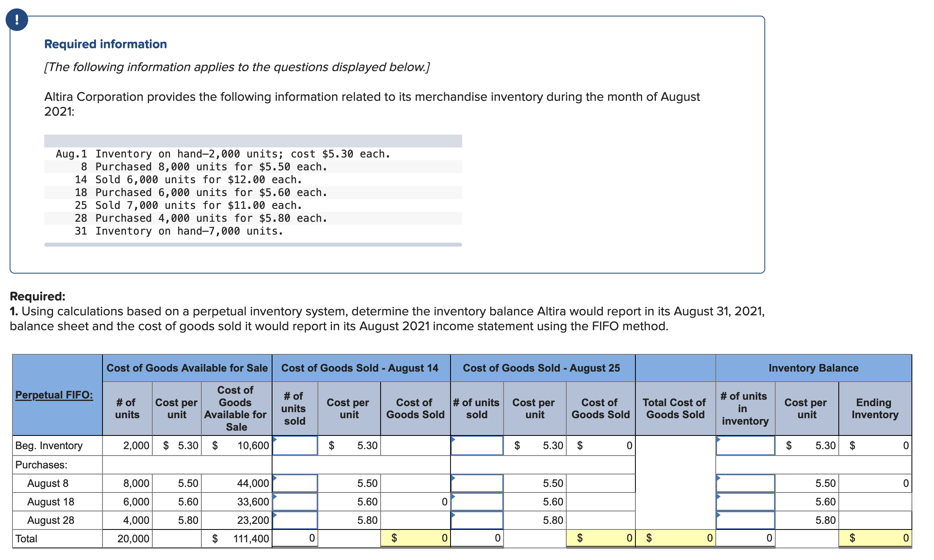This screenshot has height=560, width=934.
Task: Click the blue exclamation alert icon
Action: point(17,18)
